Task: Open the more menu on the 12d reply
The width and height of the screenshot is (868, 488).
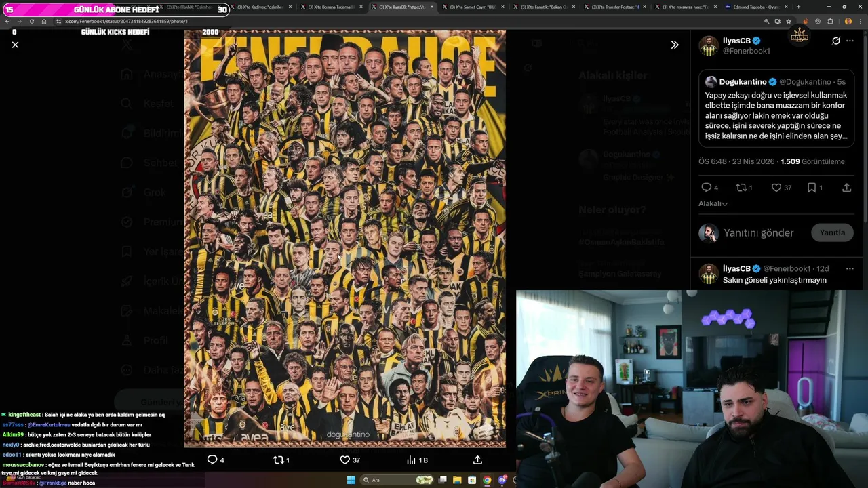Action: pyautogui.click(x=850, y=268)
